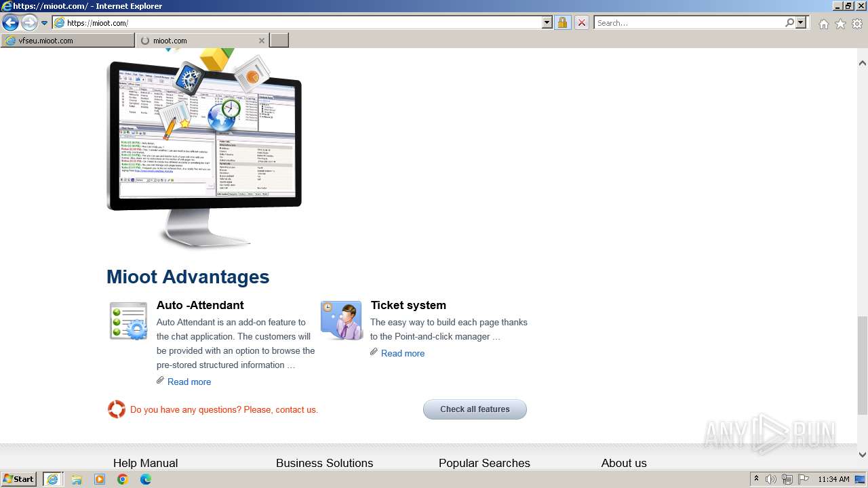Image resolution: width=868 pixels, height=488 pixels.
Task: Click the Auto-Attendant checklist gear icon
Action: [x=129, y=321]
